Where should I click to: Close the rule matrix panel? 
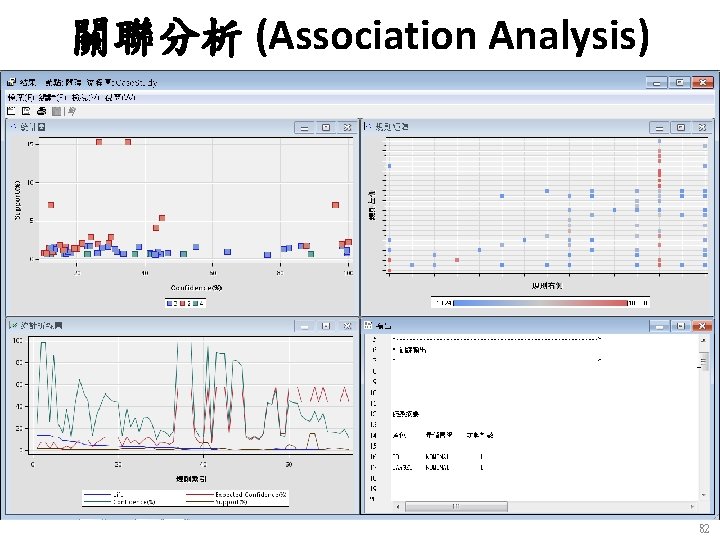click(702, 128)
